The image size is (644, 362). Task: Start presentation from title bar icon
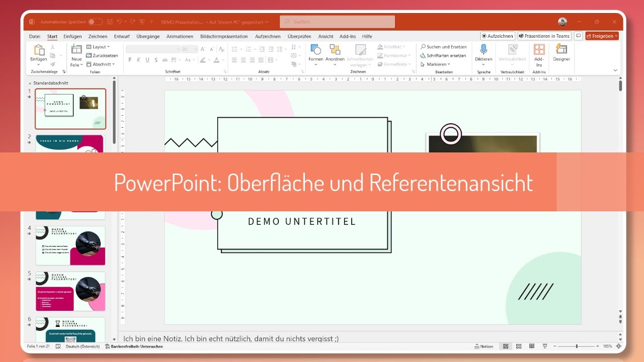(x=143, y=22)
